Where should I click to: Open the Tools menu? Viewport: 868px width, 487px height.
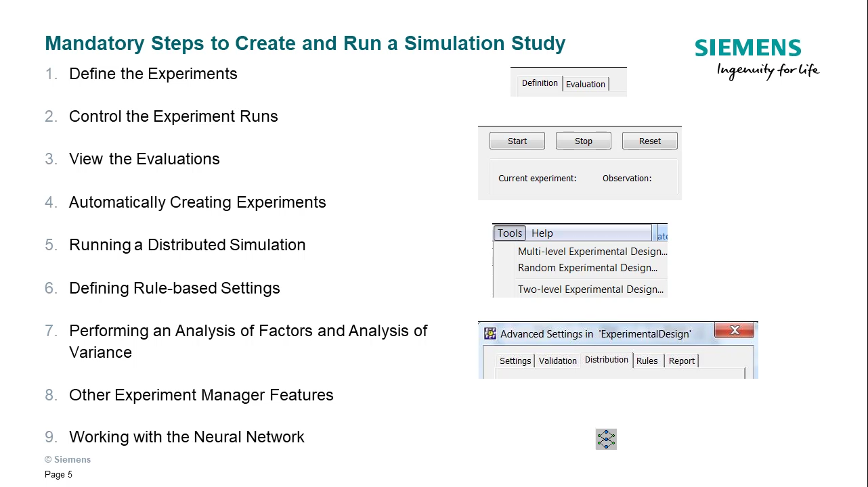[x=509, y=233]
